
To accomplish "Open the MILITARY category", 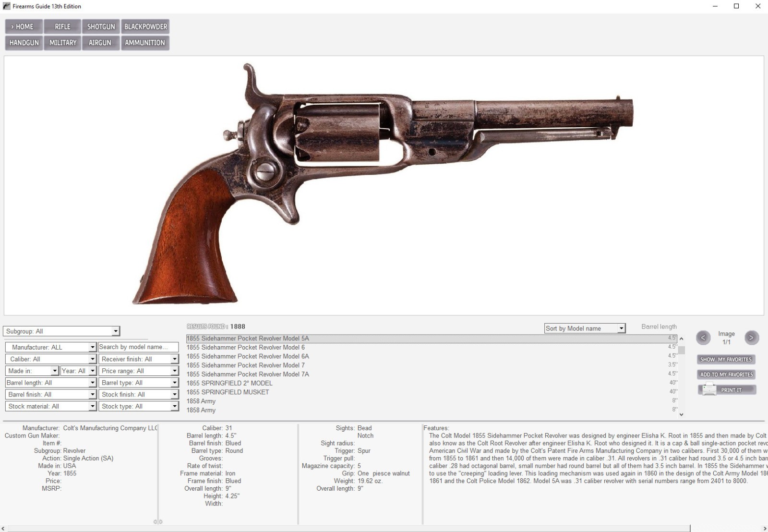I will 62,43.
